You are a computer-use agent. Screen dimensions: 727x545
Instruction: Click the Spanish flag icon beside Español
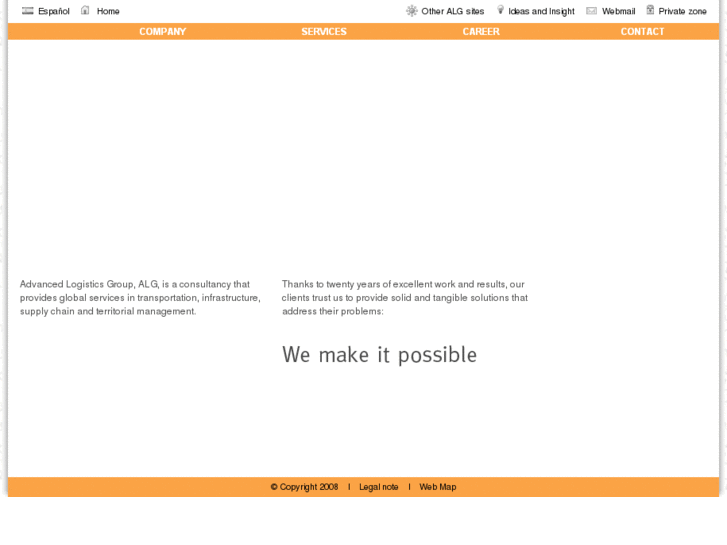pyautogui.click(x=27, y=11)
